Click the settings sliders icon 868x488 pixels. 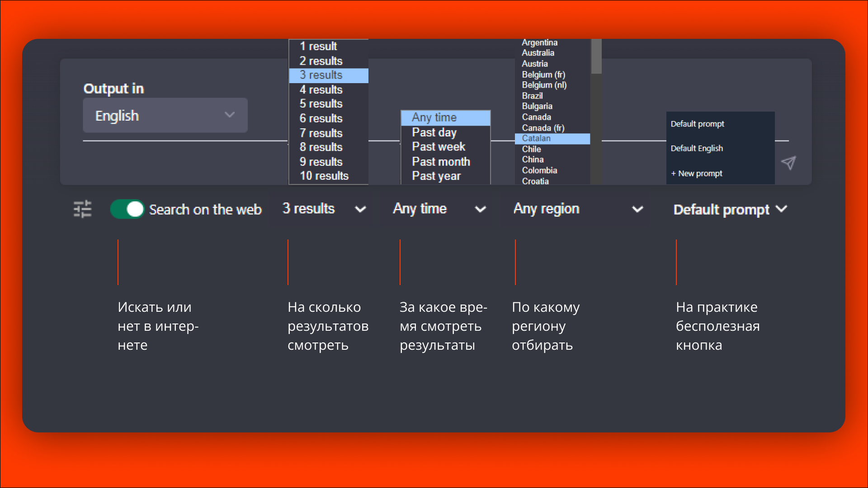tap(83, 209)
